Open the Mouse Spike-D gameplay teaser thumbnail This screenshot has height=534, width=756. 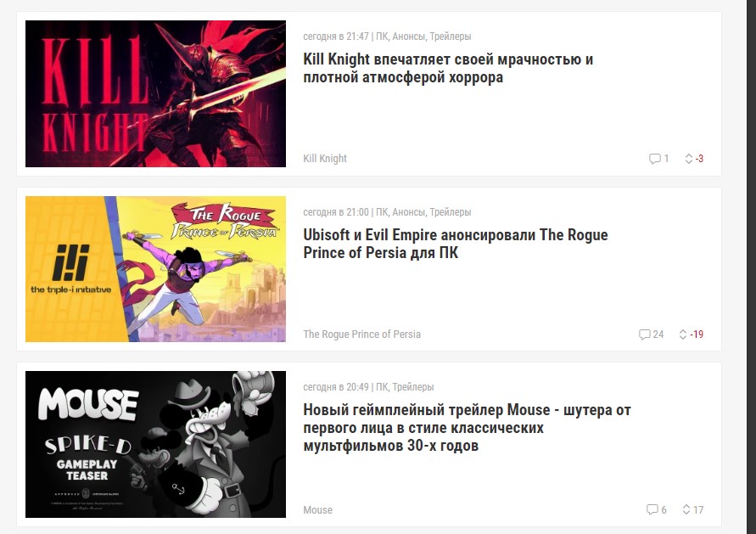tap(155, 444)
